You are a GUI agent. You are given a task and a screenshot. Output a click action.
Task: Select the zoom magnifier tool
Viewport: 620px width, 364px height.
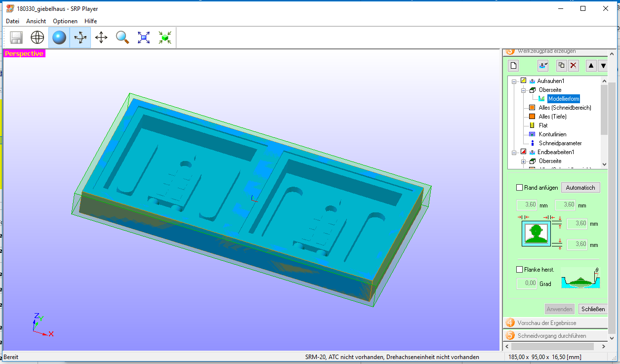click(x=123, y=38)
